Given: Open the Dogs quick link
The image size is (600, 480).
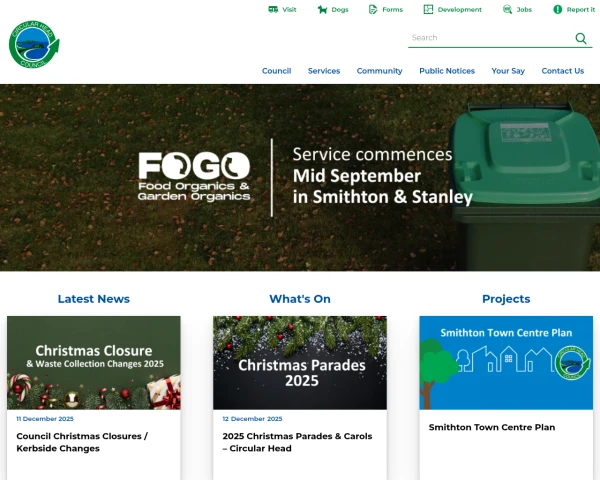Looking at the screenshot, I should tap(333, 10).
